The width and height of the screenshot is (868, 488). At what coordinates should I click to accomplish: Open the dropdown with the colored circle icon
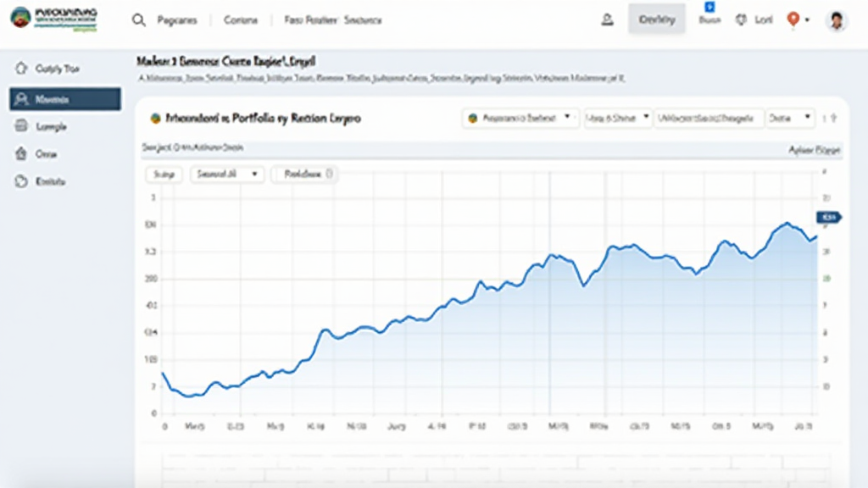[520, 119]
